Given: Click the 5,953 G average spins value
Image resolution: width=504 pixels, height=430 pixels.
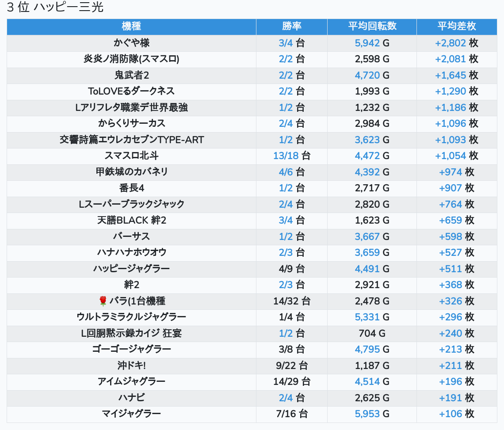Looking at the screenshot, I should click(x=372, y=414).
